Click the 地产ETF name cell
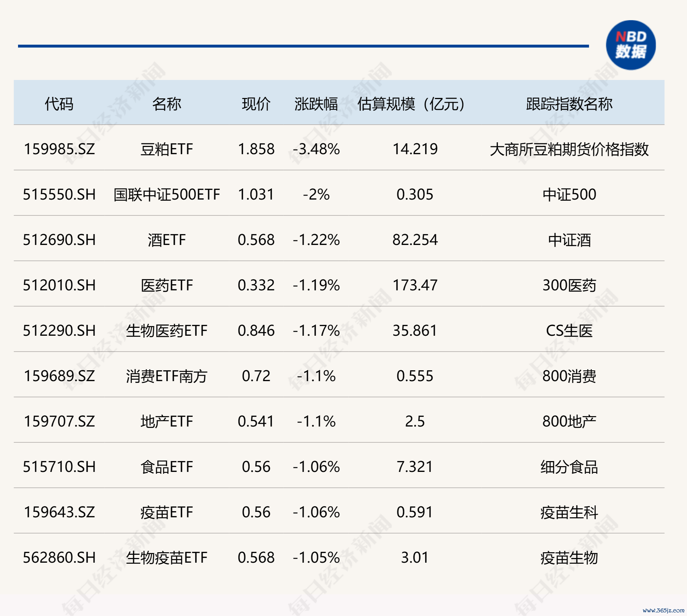Screen dimensions: 687x616 coord(167,421)
